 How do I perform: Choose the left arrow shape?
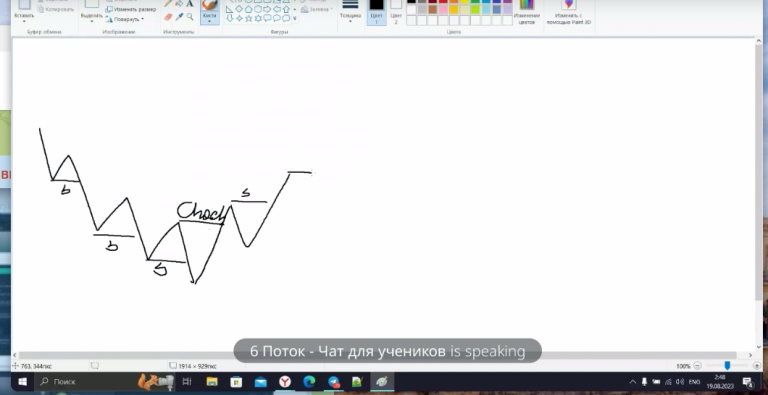277,9
